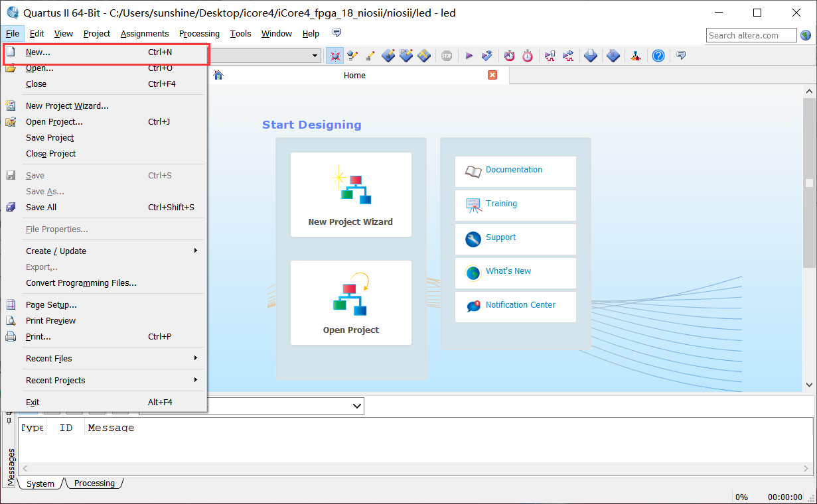This screenshot has width=817, height=504.
Task: Open the Notification Center link
Action: coord(520,305)
